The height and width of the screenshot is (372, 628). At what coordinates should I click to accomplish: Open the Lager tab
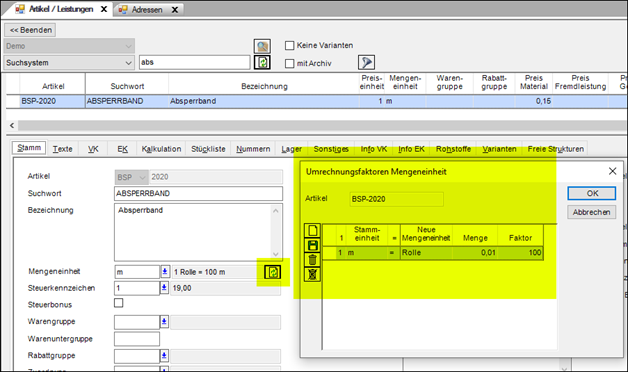(291, 149)
